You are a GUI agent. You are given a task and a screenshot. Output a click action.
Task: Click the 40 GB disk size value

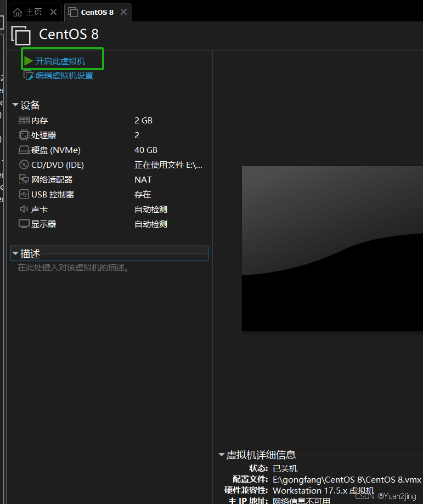coord(146,150)
